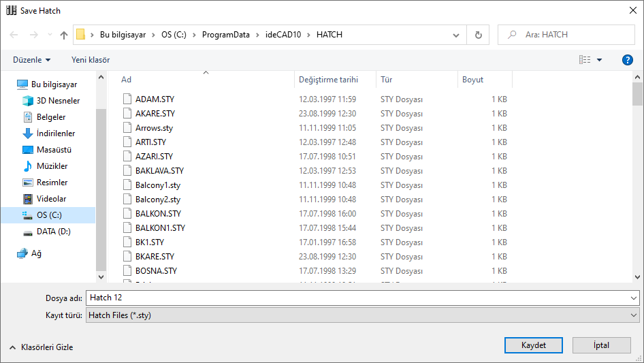Viewport: 644px width, 363px height.
Task: Click the folder icon in address bar
Action: 81,35
